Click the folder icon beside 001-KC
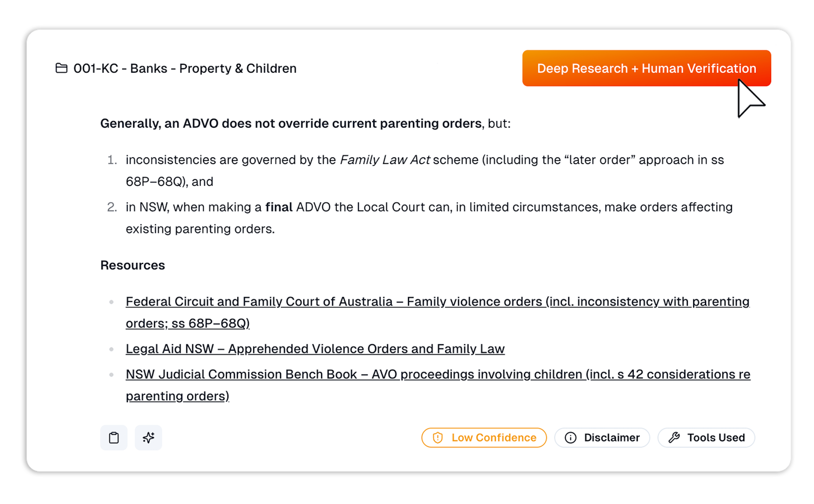Image resolution: width=814 pixels, height=504 pixels. pos(61,68)
